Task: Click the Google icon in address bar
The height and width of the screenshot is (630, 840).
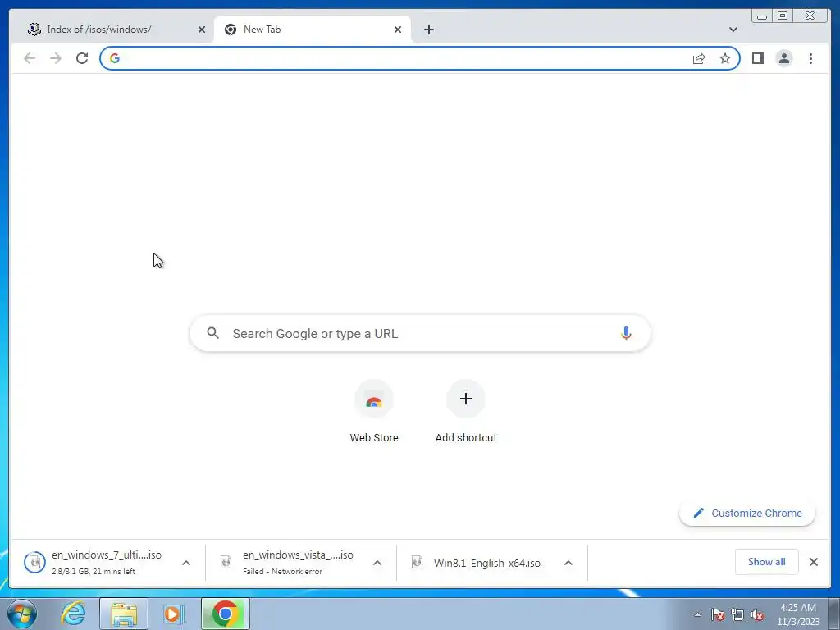Action: pyautogui.click(x=115, y=58)
